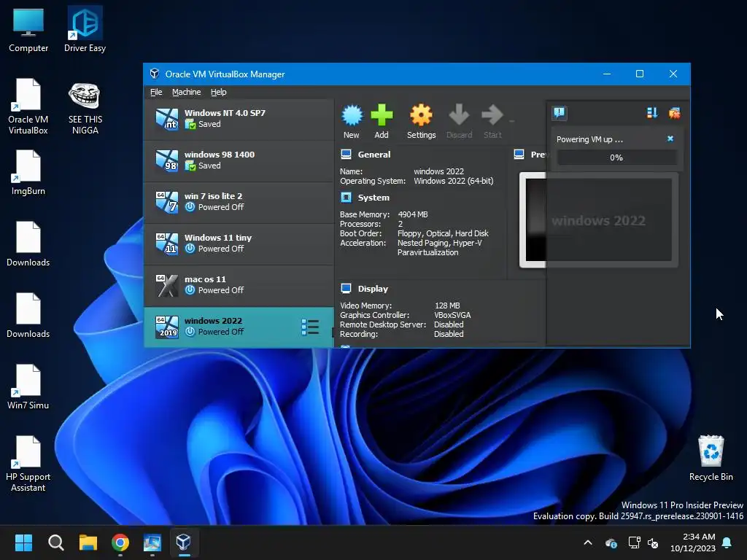Open the Help menu
Image resolution: width=747 pixels, height=560 pixels.
tap(219, 92)
